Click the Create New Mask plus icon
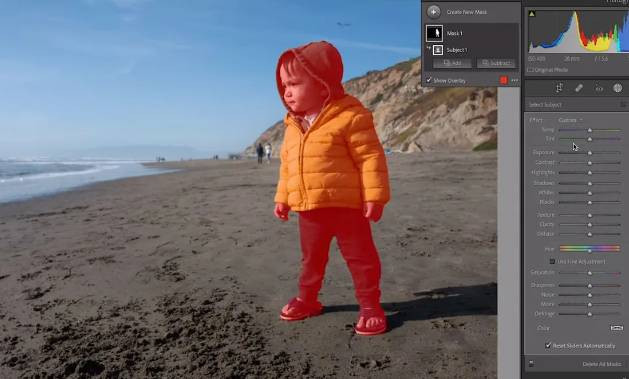This screenshot has width=629, height=379. click(433, 12)
